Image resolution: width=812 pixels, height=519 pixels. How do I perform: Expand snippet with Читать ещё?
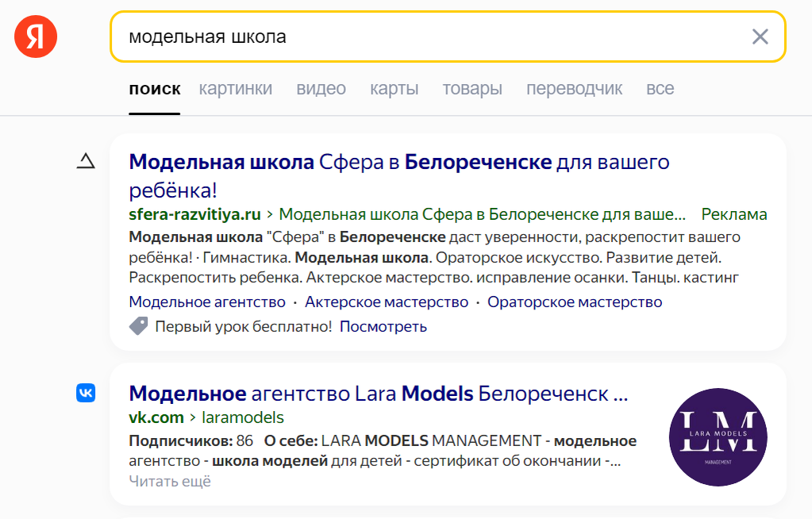coord(170,481)
